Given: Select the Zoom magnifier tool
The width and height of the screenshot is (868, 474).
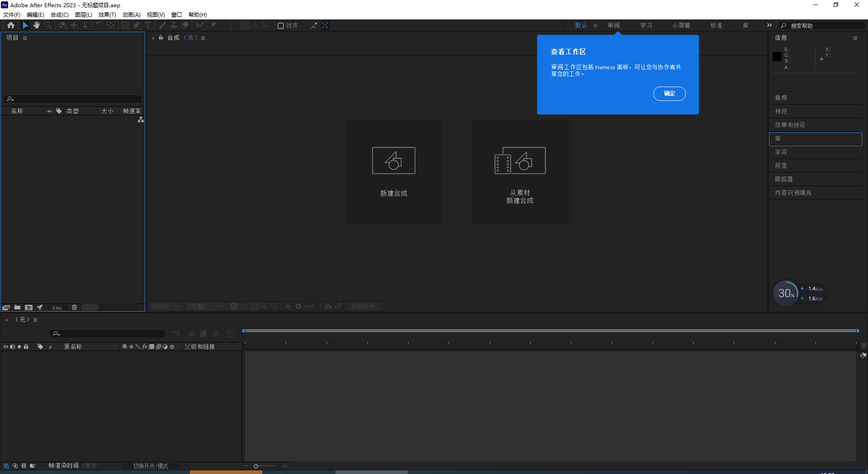Looking at the screenshot, I should pyautogui.click(x=48, y=25).
